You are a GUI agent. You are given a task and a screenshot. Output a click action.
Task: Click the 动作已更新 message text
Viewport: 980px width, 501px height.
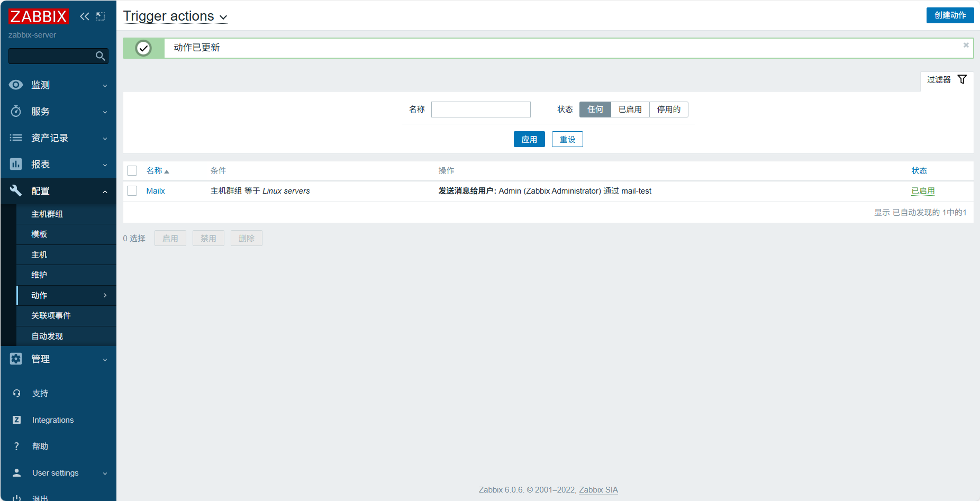click(196, 48)
